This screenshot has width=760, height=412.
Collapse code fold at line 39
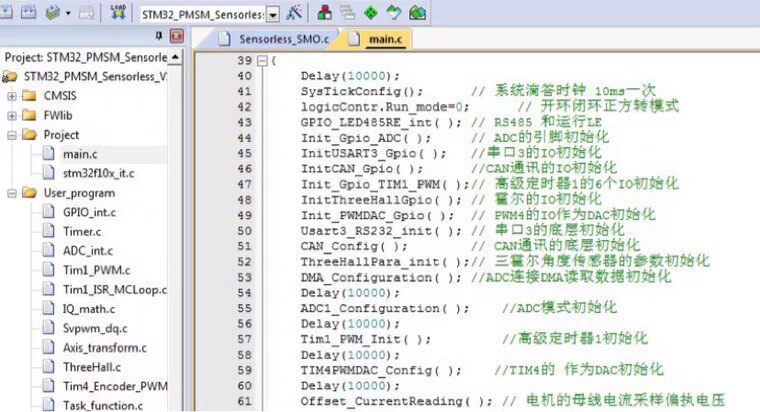point(262,61)
